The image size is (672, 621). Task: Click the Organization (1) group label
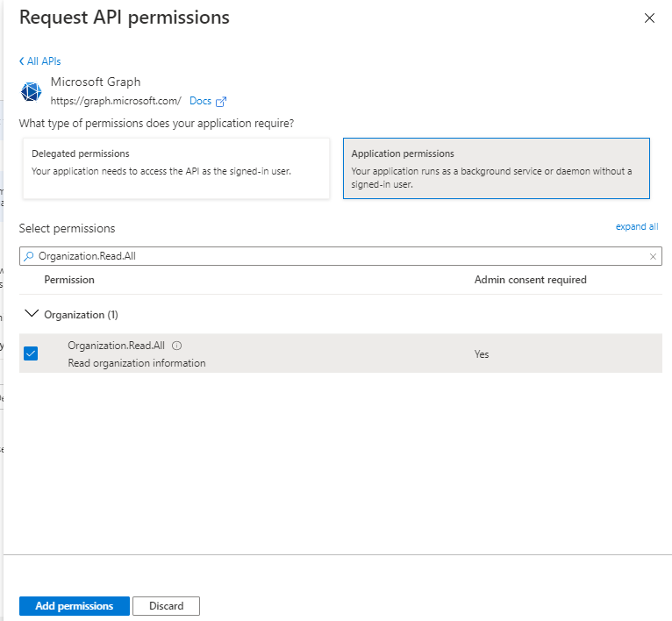pyautogui.click(x=81, y=315)
